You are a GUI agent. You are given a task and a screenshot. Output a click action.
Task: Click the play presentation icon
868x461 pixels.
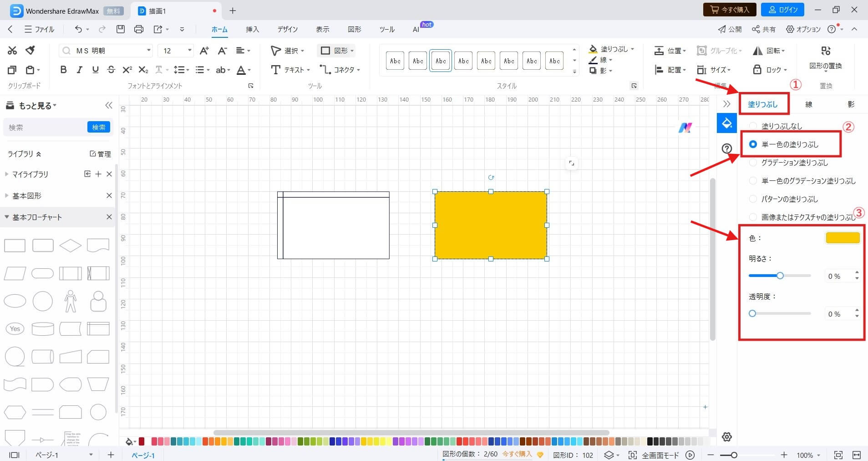coord(690,455)
